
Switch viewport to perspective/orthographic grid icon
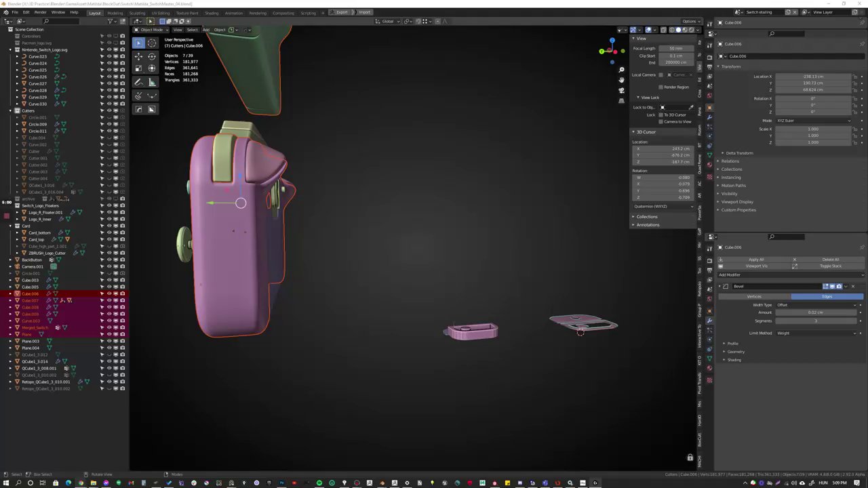point(621,101)
